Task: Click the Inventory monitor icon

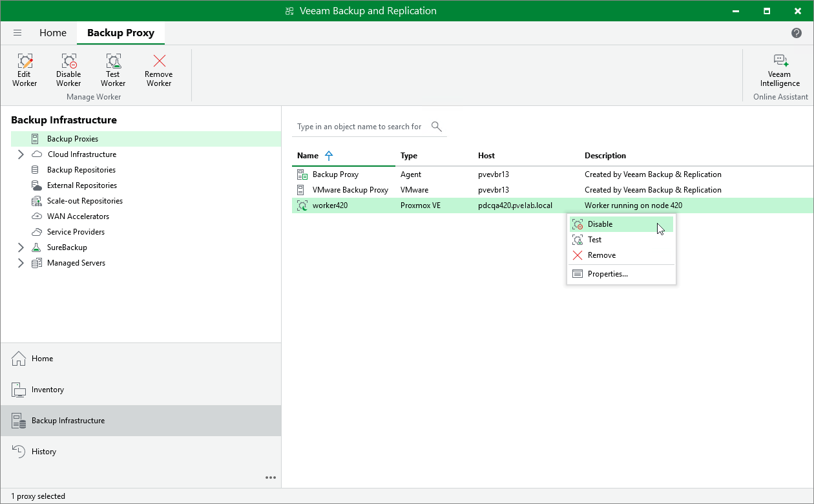Action: click(19, 390)
